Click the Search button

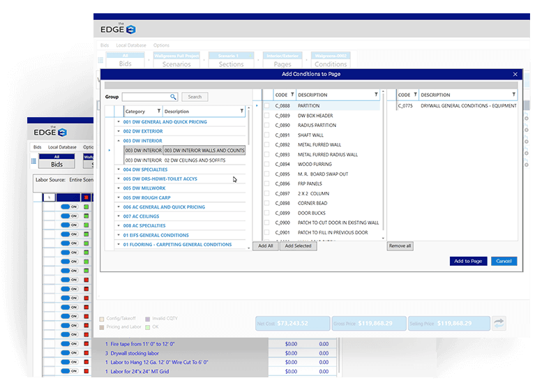[x=195, y=97]
